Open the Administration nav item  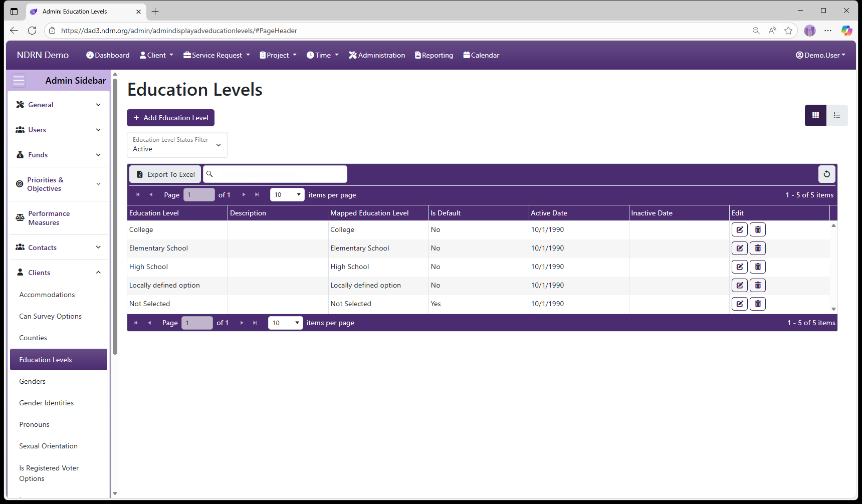pyautogui.click(x=377, y=55)
